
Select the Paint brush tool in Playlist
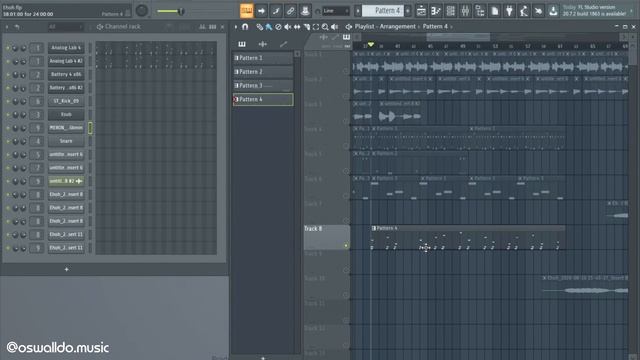click(x=269, y=27)
